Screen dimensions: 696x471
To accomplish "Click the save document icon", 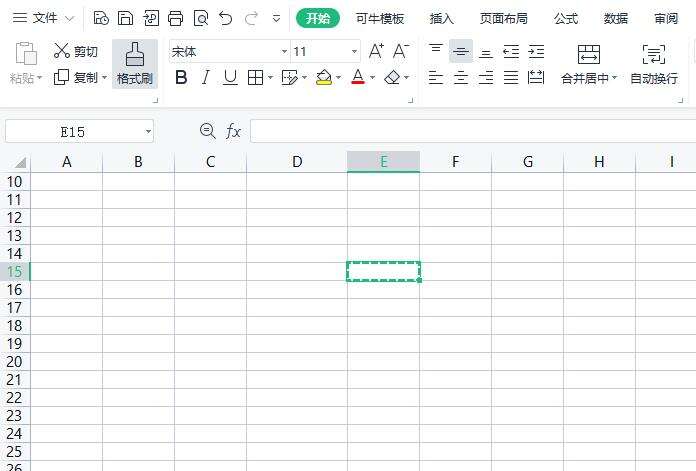I will 126,19.
